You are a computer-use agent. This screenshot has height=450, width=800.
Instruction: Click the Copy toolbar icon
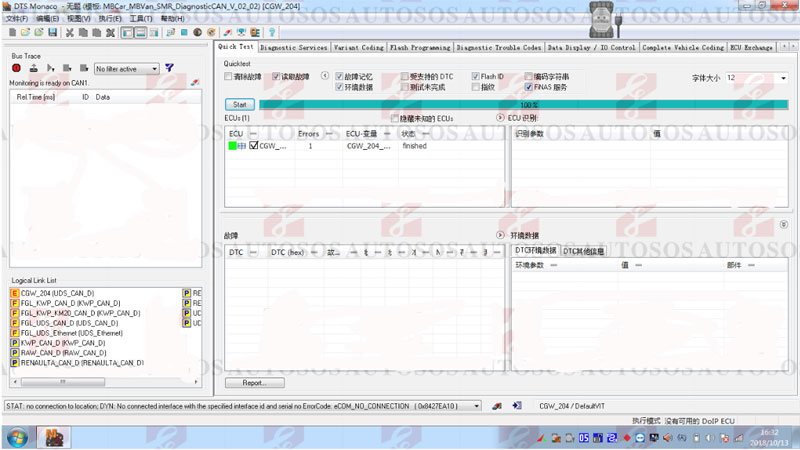coord(83,33)
